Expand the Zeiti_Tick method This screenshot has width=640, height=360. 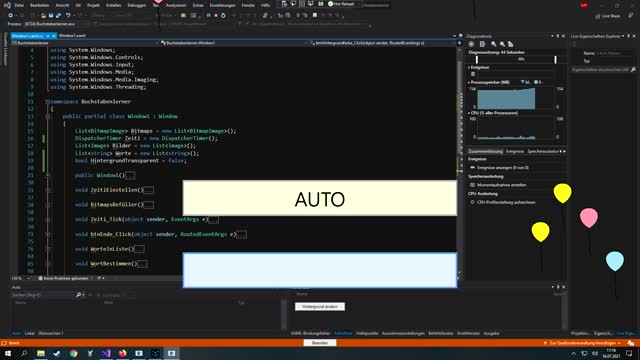pyautogui.click(x=48, y=220)
